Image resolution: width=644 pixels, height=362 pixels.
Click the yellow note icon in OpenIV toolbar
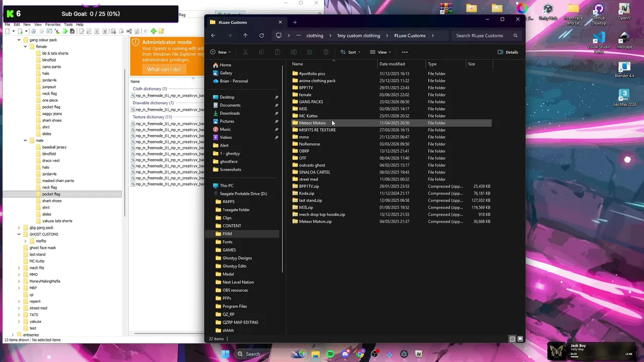(161, 31)
